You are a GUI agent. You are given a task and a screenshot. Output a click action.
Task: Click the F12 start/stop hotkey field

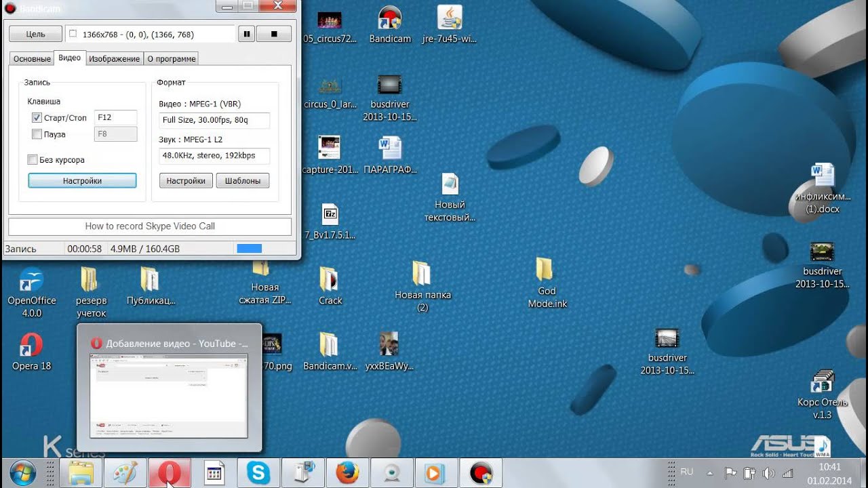pyautogui.click(x=115, y=118)
